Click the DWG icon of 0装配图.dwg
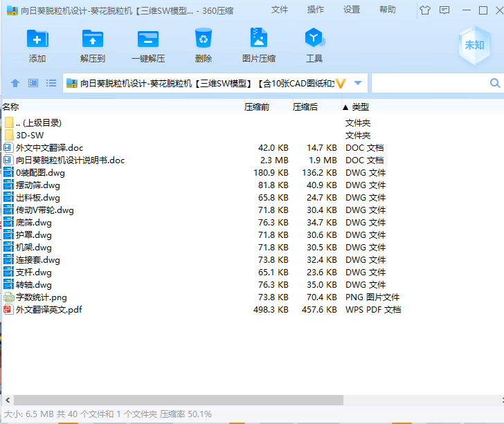This screenshot has width=504, height=424. [8, 172]
